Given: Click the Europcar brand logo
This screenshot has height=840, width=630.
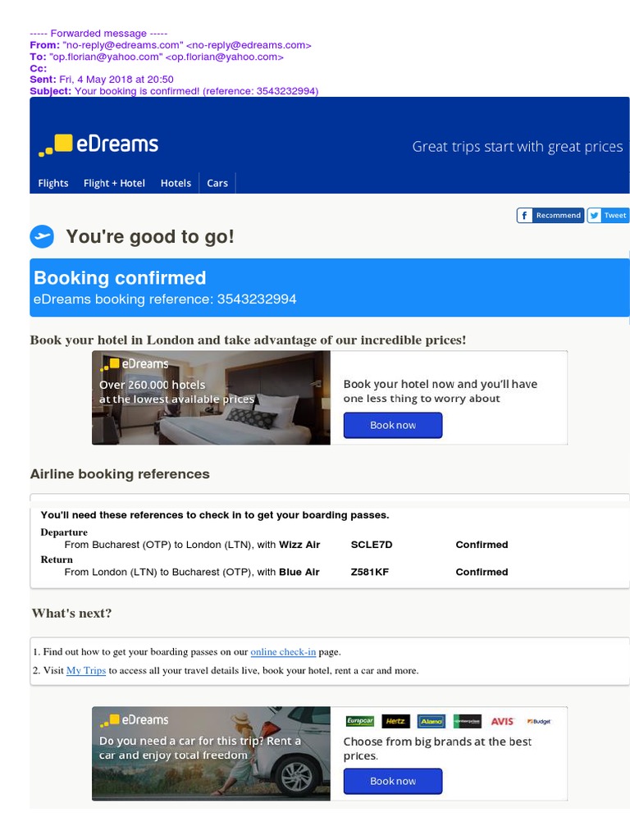Looking at the screenshot, I should pyautogui.click(x=360, y=721).
